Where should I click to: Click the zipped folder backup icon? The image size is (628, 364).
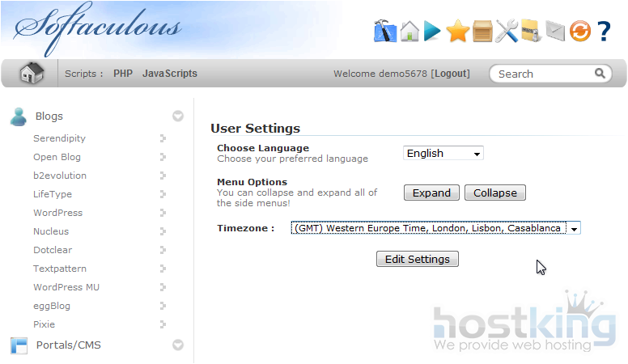(x=531, y=32)
